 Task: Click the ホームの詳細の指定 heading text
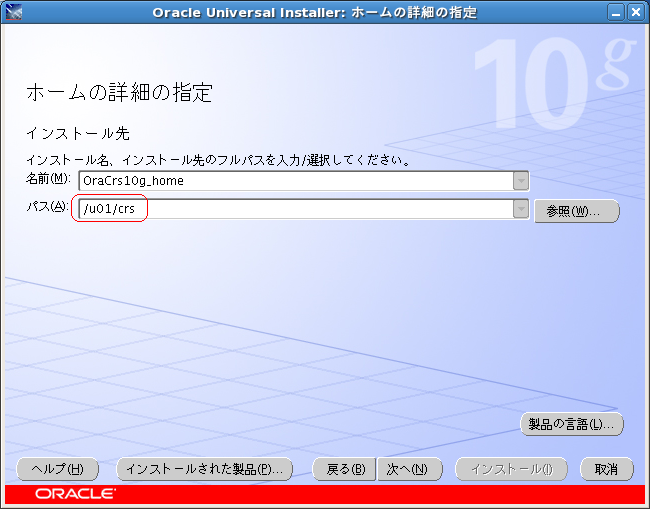point(120,92)
